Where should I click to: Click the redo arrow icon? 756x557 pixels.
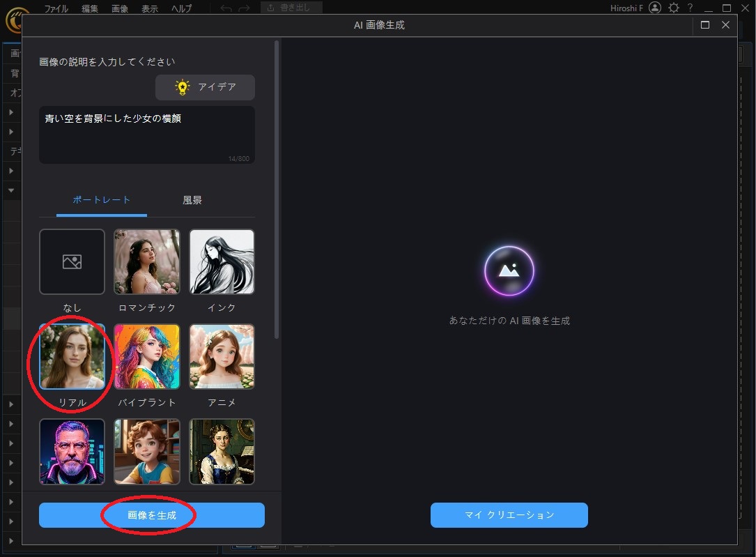[244, 8]
